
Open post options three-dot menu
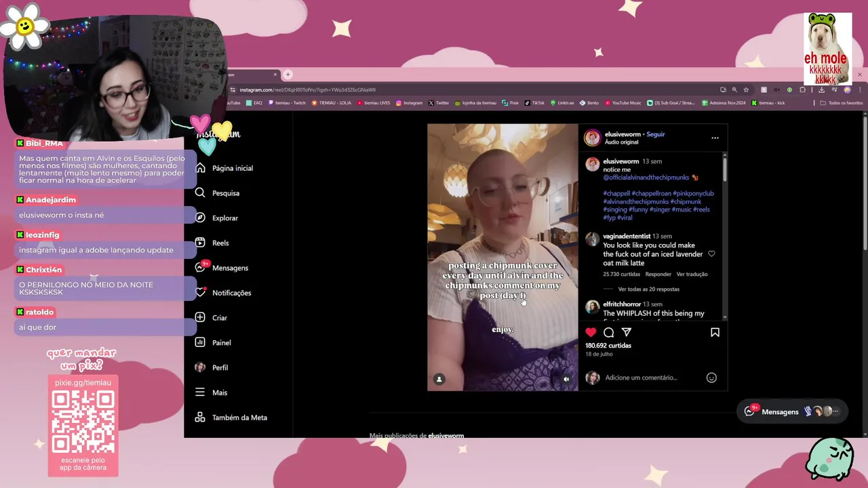715,138
